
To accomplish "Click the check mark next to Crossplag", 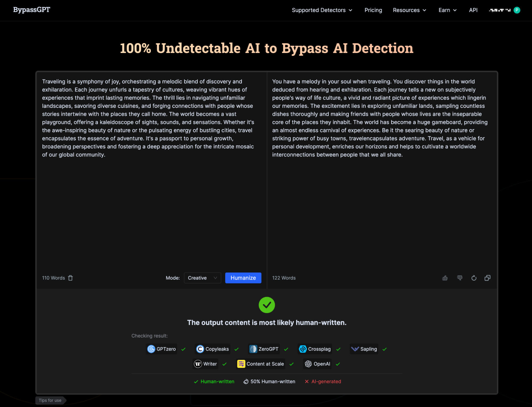I will point(338,349).
